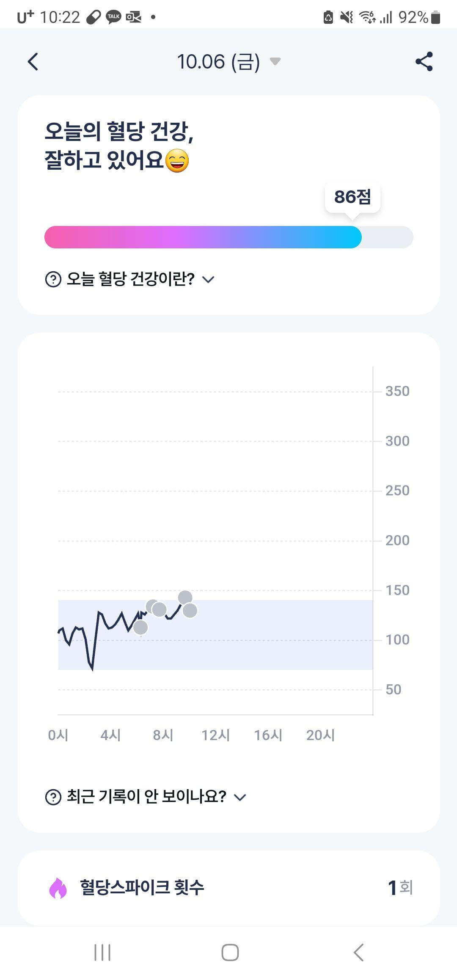Tap the Android recent apps button

tap(102, 953)
